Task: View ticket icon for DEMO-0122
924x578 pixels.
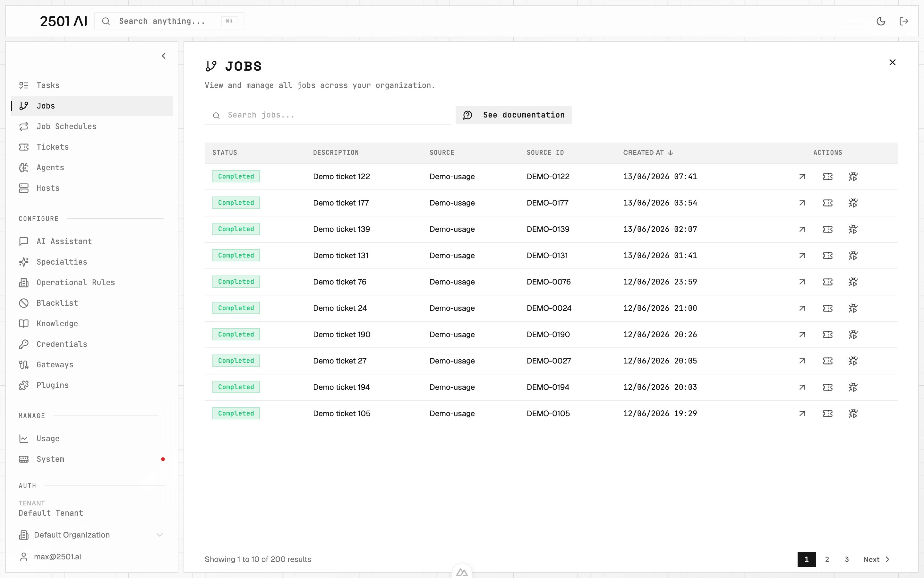Action: tap(827, 177)
